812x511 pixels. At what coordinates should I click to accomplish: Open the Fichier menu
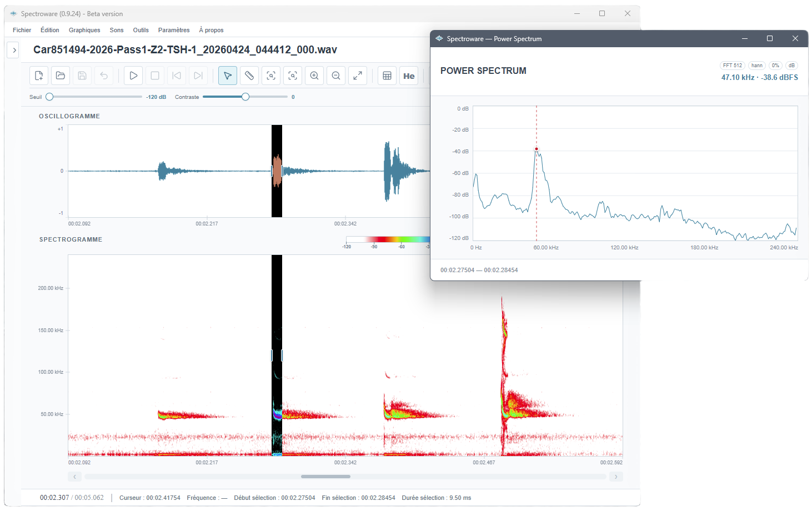(x=22, y=30)
